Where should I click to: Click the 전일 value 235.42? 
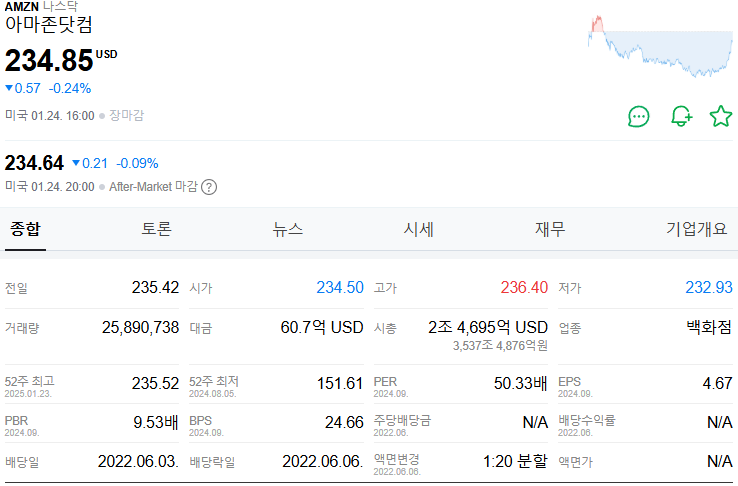pos(155,287)
